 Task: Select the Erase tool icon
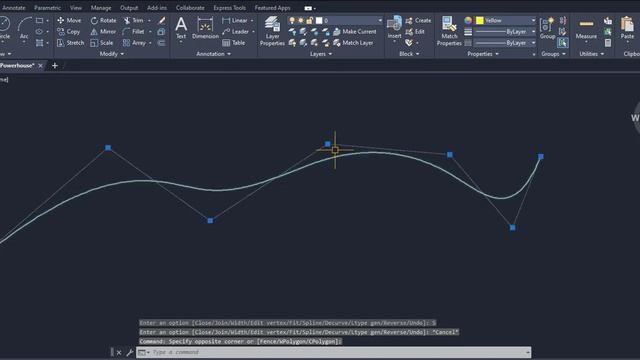click(x=162, y=20)
